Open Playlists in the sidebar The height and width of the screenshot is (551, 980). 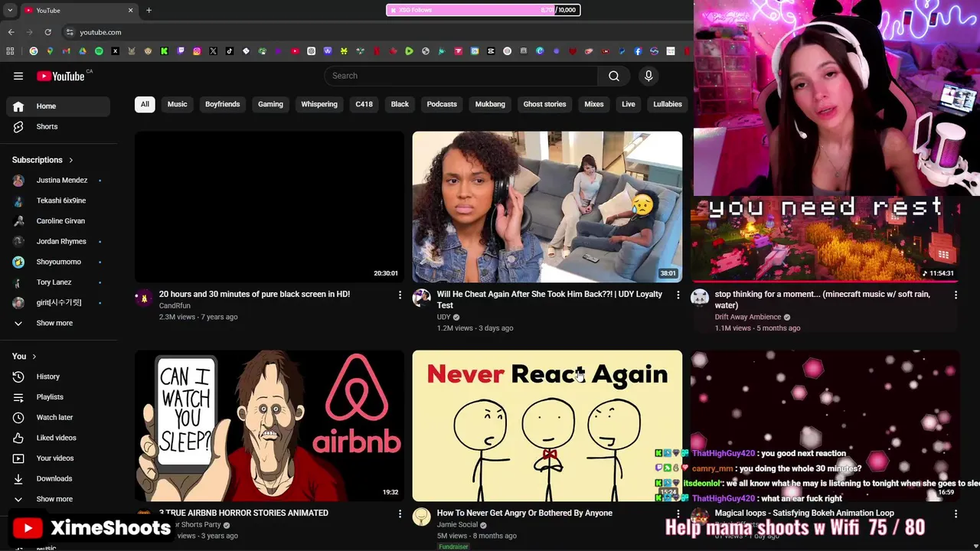click(58, 397)
